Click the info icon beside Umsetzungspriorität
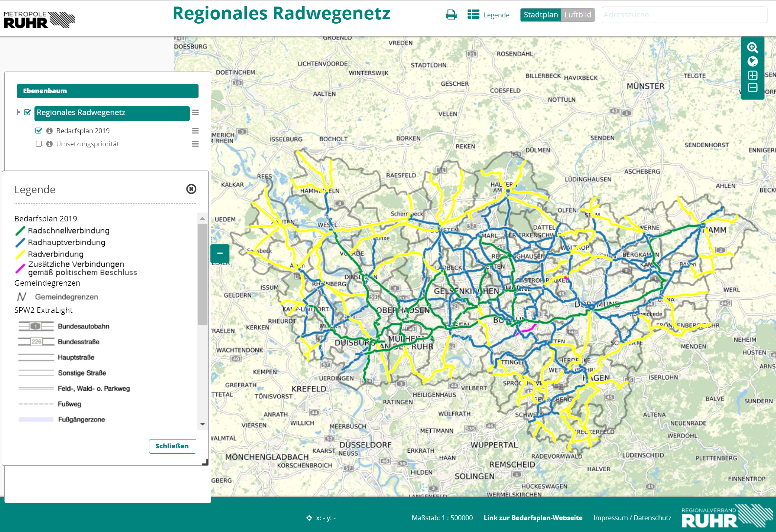 (50, 144)
